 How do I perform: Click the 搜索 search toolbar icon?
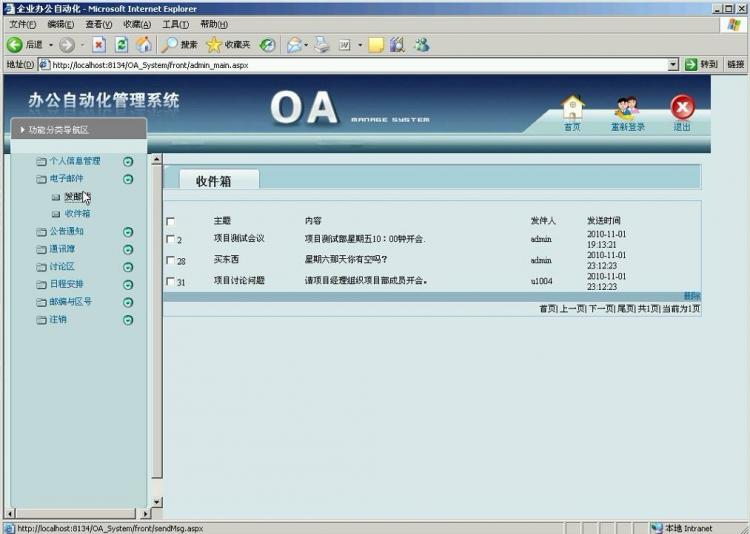(x=170, y=45)
